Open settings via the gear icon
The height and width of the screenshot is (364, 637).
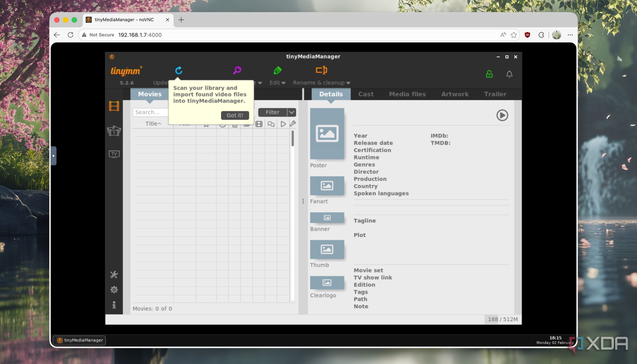click(114, 290)
